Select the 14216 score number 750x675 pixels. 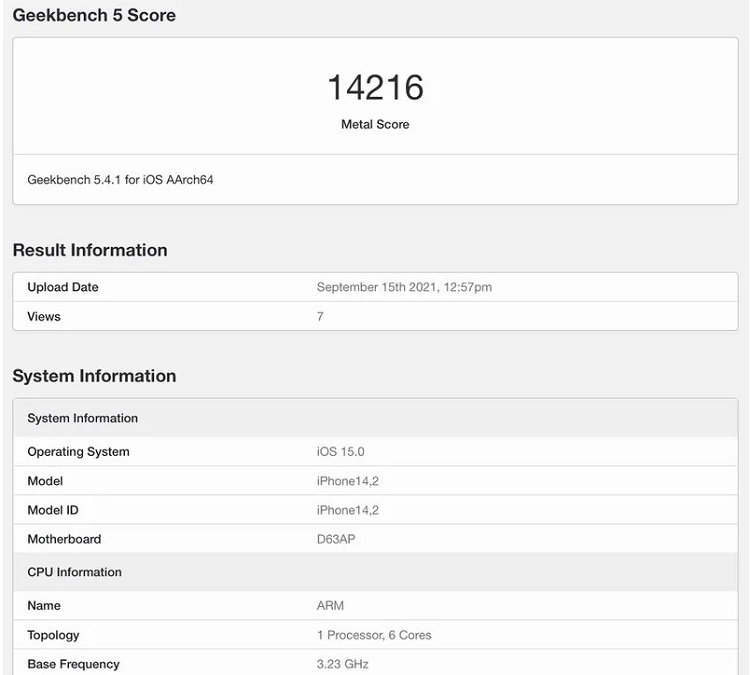click(375, 88)
